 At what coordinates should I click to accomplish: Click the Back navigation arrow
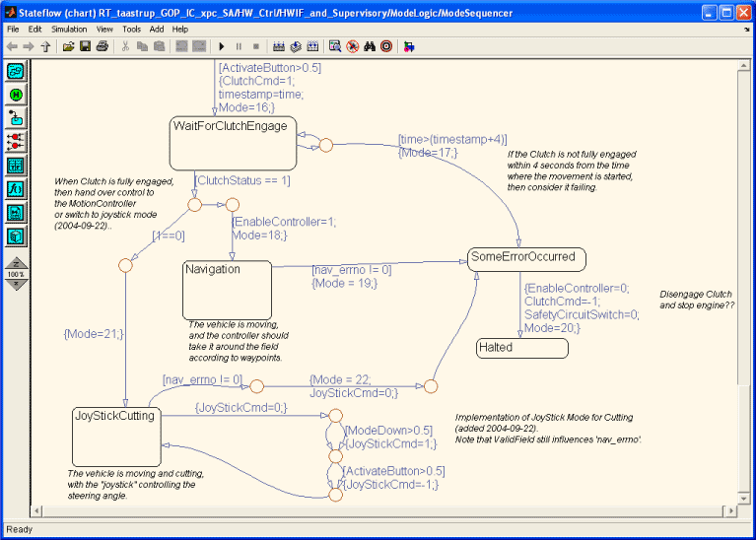tap(12, 46)
